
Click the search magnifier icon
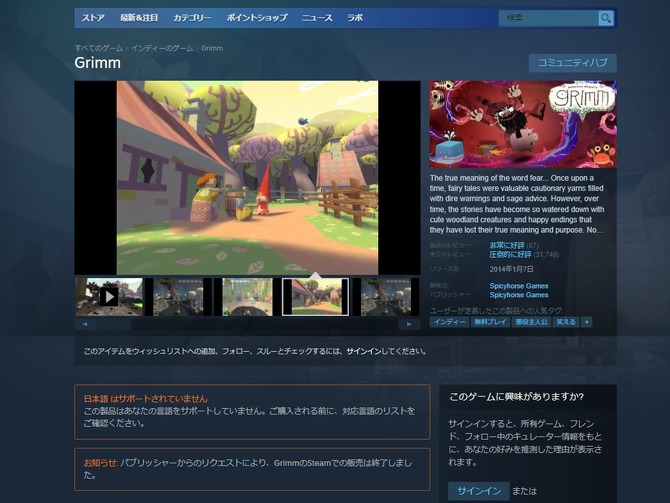click(605, 18)
